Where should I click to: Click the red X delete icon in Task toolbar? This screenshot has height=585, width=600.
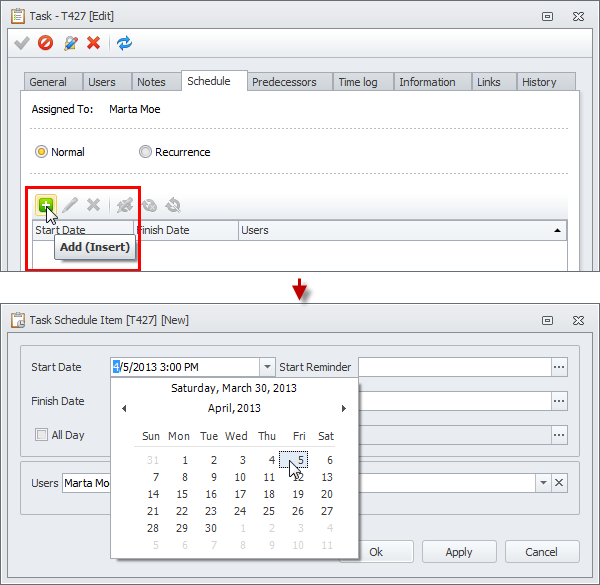pos(93,43)
